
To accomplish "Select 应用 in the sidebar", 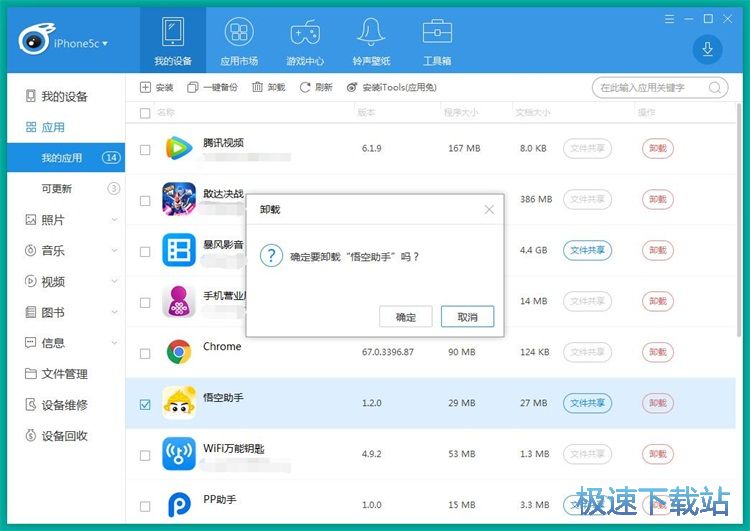I will click(45, 127).
